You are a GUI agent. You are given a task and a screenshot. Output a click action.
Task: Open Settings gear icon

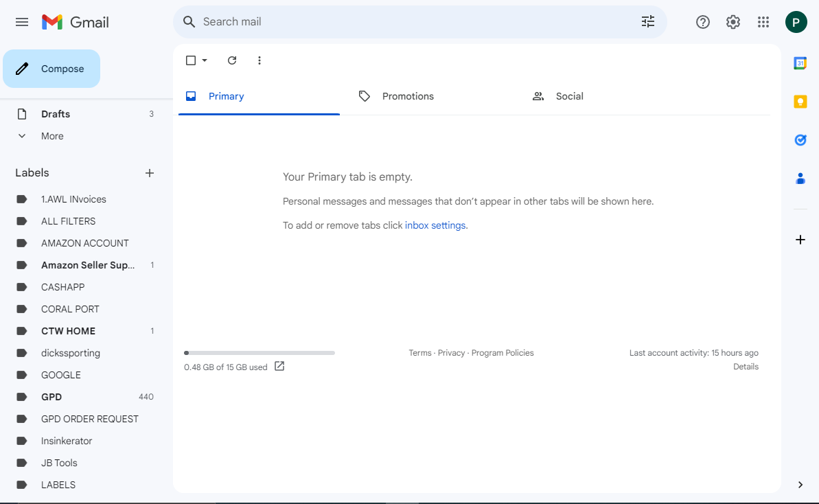(733, 22)
